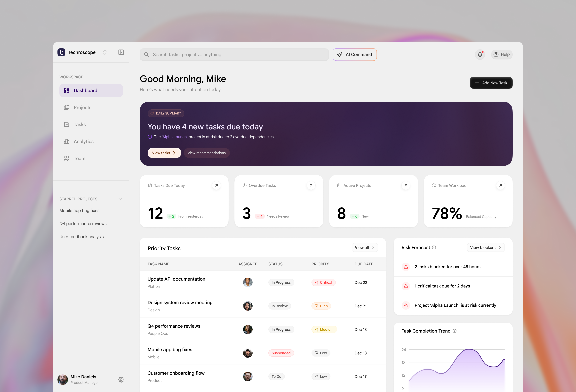The height and width of the screenshot is (392, 576).
Task: Open the Analytics sidebar item
Action: pos(84,142)
